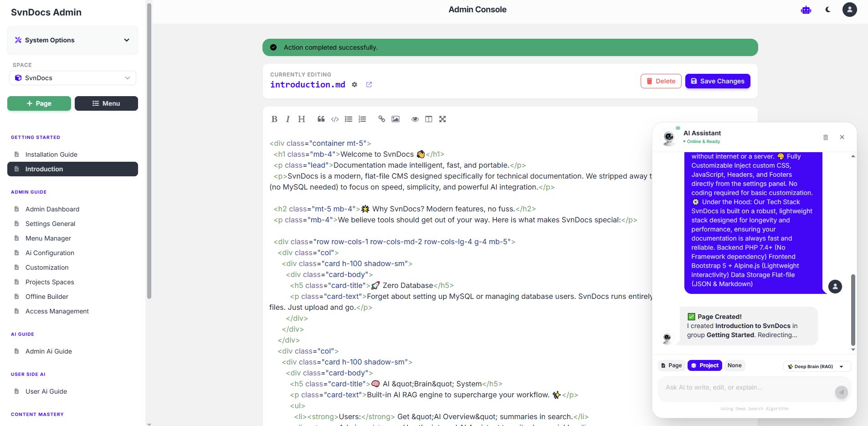Click the AI Assistant robot avatar

pyautogui.click(x=669, y=137)
